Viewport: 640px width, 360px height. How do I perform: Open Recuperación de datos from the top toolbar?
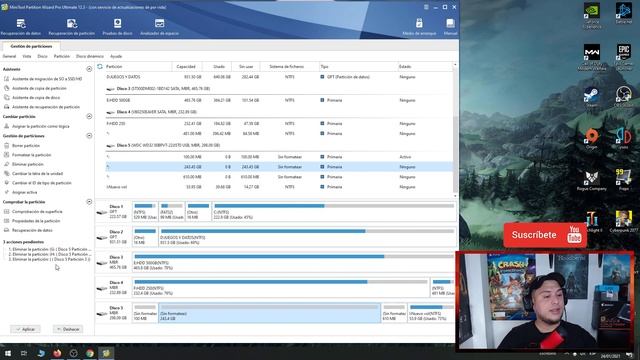(20, 27)
